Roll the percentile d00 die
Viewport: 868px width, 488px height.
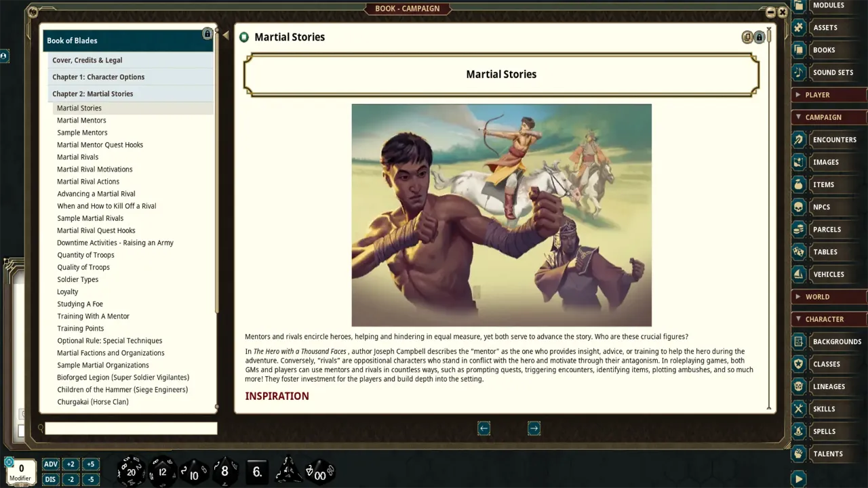[319, 472]
